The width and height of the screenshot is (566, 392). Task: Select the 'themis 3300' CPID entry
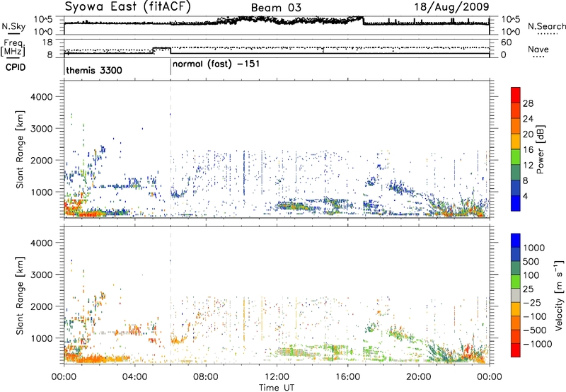point(94,70)
